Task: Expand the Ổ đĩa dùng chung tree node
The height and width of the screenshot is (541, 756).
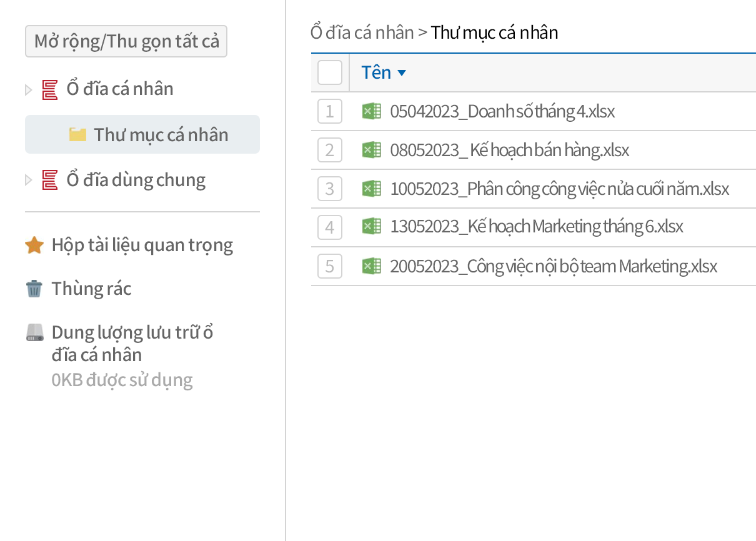Action: pos(27,179)
